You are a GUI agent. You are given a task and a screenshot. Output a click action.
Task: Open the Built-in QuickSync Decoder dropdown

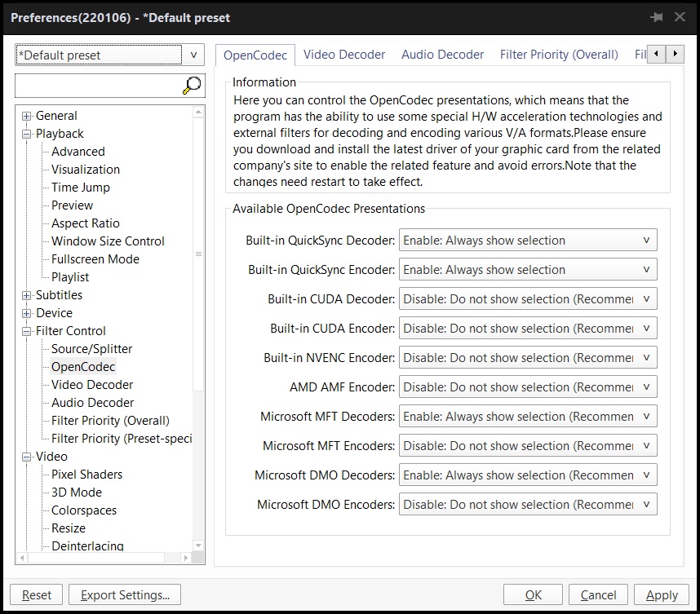[527, 241]
